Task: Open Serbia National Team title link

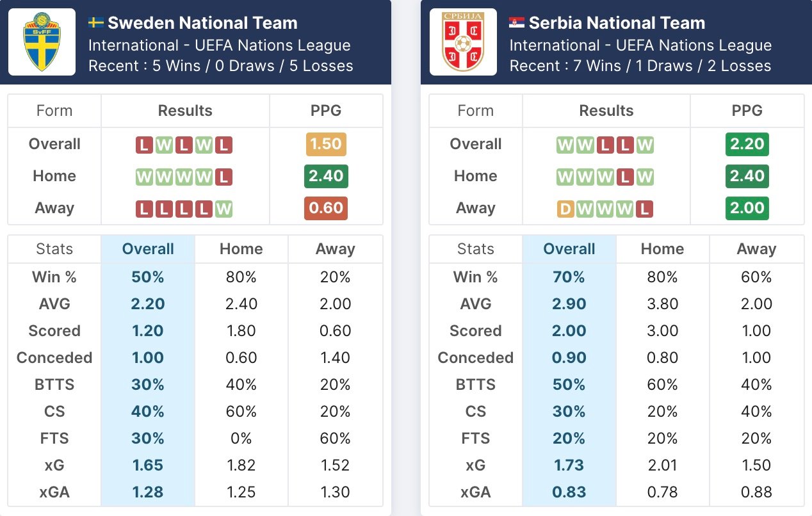Action: coord(617,23)
